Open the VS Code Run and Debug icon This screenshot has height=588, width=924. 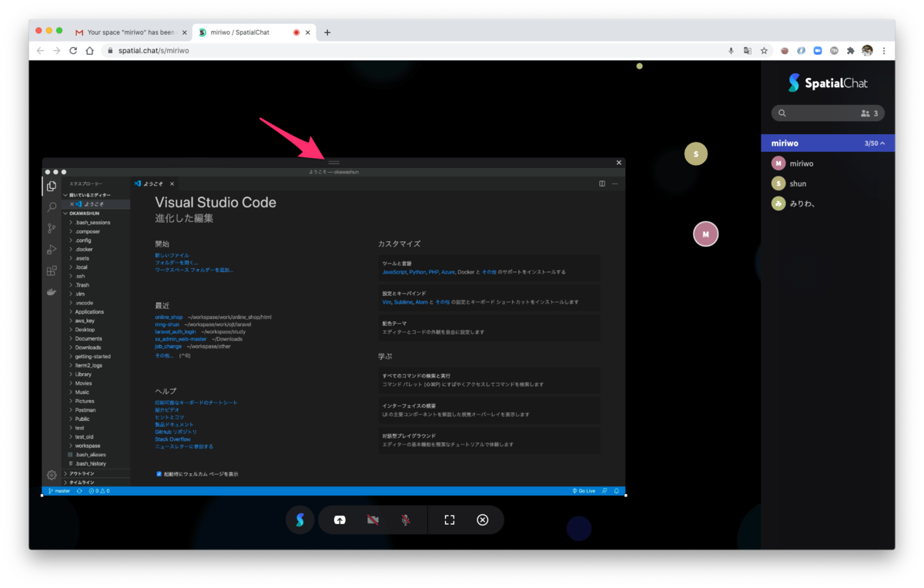pyautogui.click(x=52, y=250)
